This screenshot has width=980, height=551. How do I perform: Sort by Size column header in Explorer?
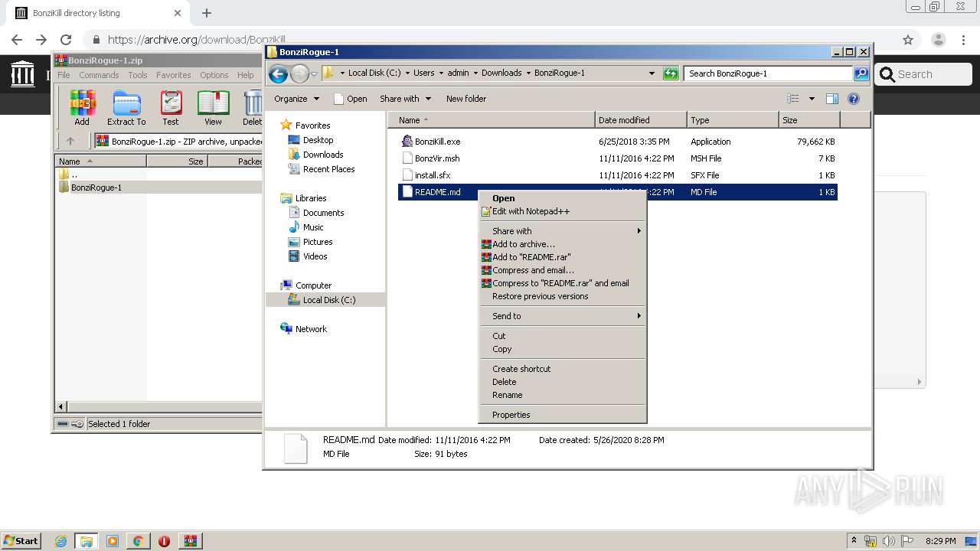pos(809,120)
